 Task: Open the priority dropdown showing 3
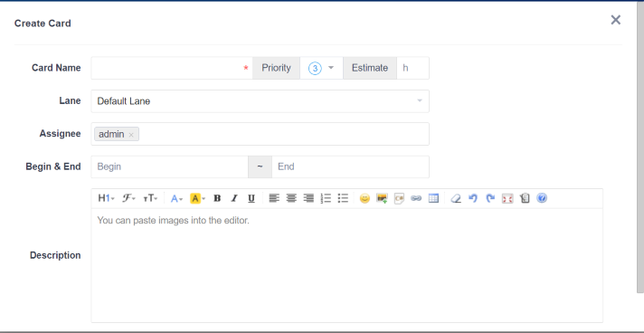[x=322, y=68]
